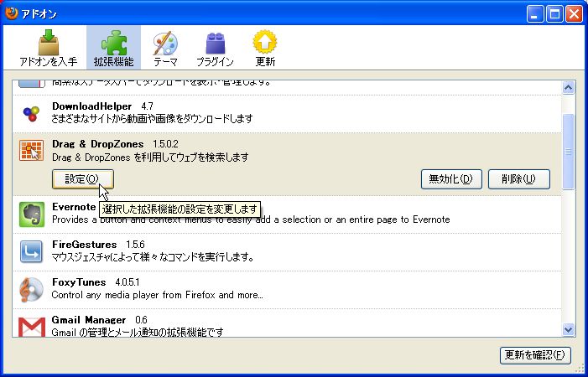Click "さまざまなサイトから動画や画像を" DownloadHelper description
This screenshot has height=377, width=588.
pyautogui.click(x=153, y=119)
